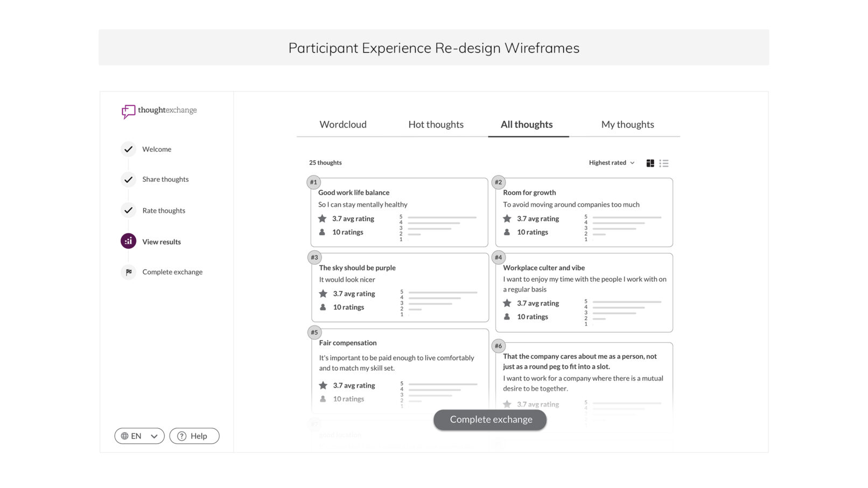Switch to grid view layout icon

(x=650, y=163)
